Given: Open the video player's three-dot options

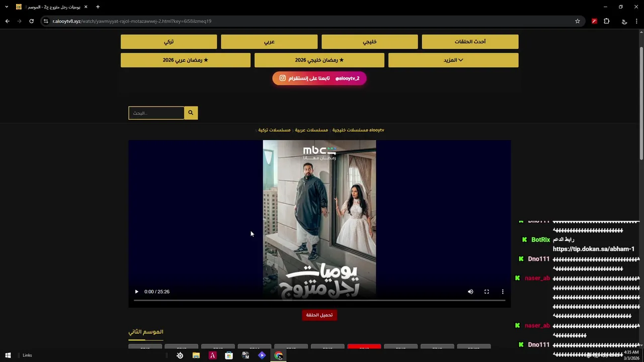Looking at the screenshot, I should pos(503,292).
